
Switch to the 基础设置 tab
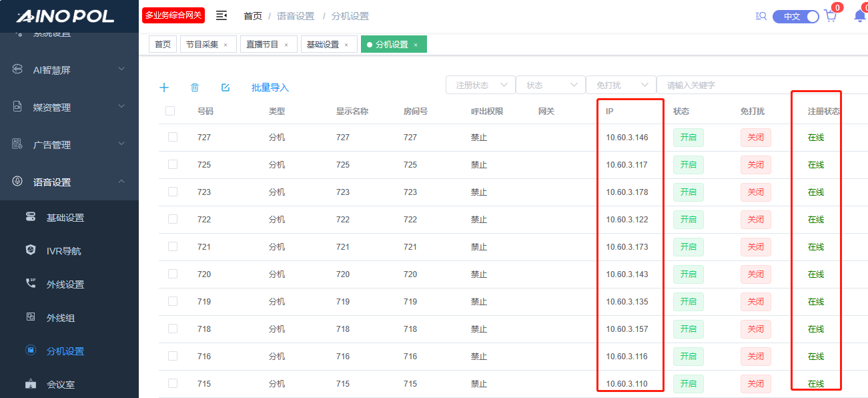click(x=323, y=45)
